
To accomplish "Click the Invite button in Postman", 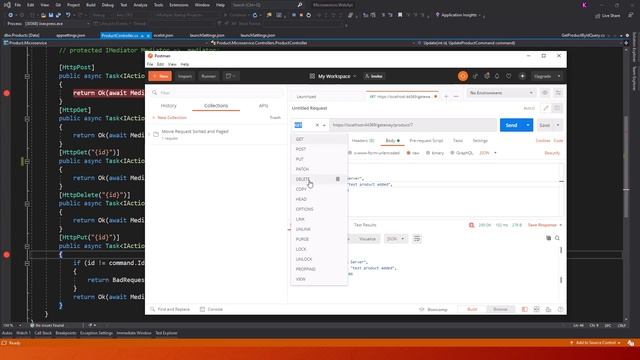I will pos(374,76).
